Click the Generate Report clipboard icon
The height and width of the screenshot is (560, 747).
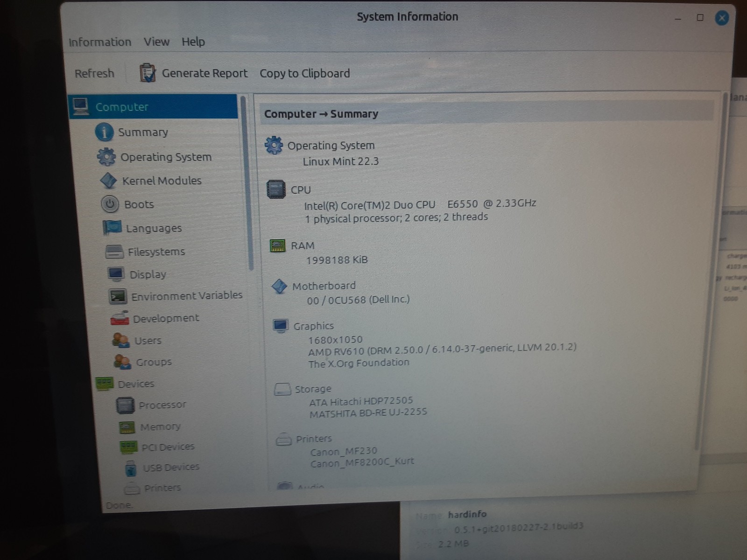point(148,73)
